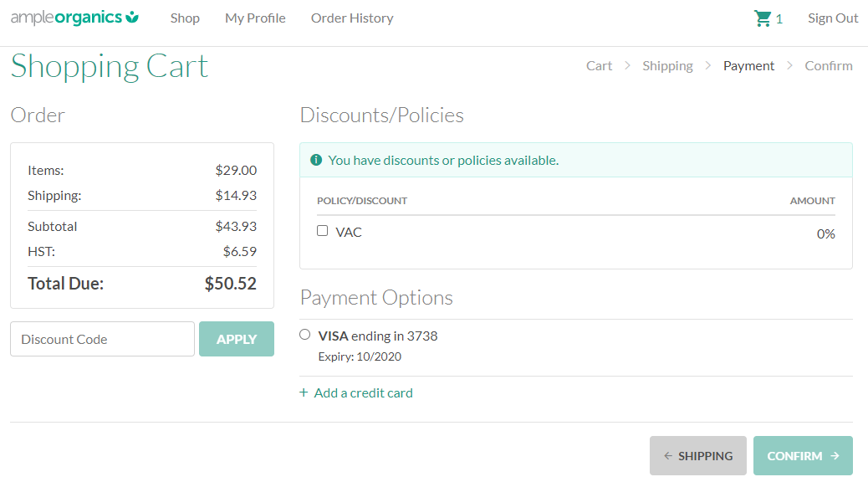Open Order History page

pos(352,18)
